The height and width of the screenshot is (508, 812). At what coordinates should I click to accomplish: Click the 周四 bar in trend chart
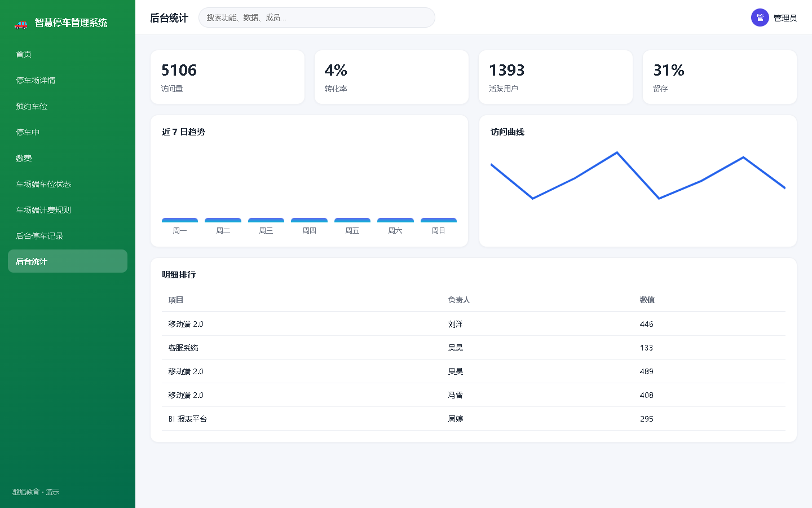309,220
